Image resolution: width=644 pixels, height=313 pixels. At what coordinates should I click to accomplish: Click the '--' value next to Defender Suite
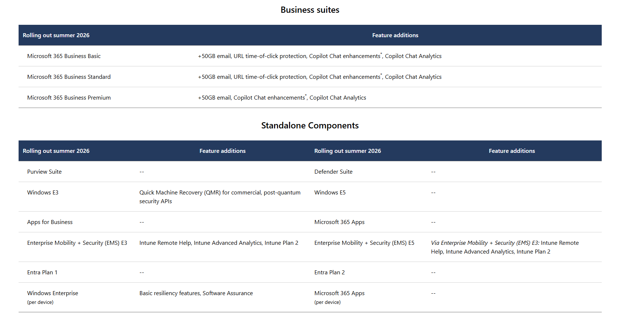pos(433,171)
